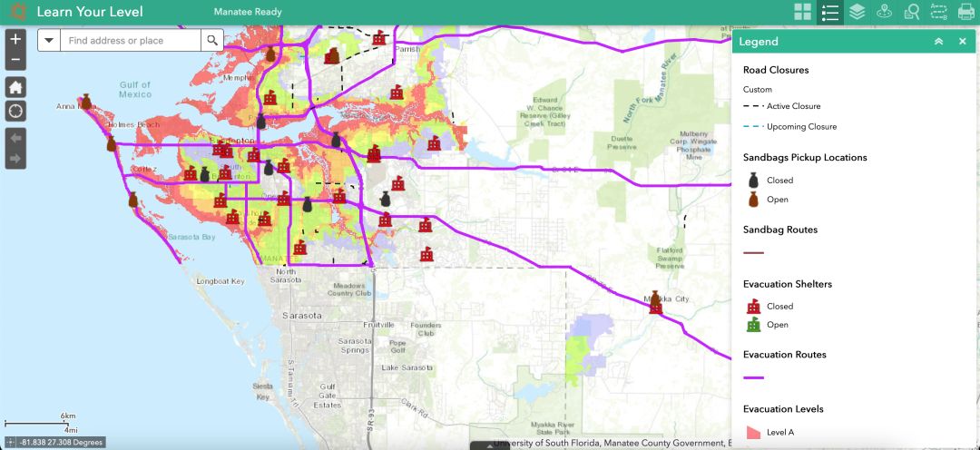The height and width of the screenshot is (450, 980).
Task: Click the Evacuation Shelters legend heading
Action: (x=788, y=284)
